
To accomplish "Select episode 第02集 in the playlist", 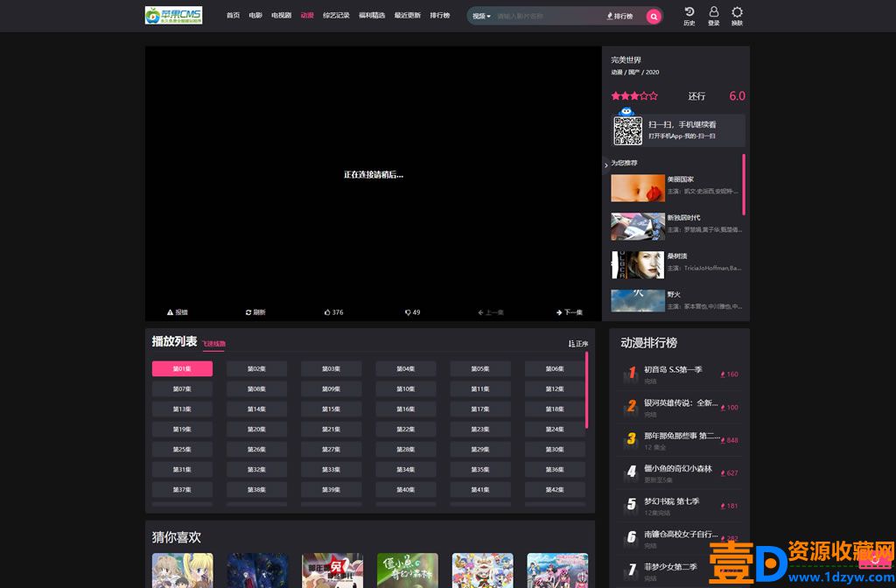I will pos(256,368).
